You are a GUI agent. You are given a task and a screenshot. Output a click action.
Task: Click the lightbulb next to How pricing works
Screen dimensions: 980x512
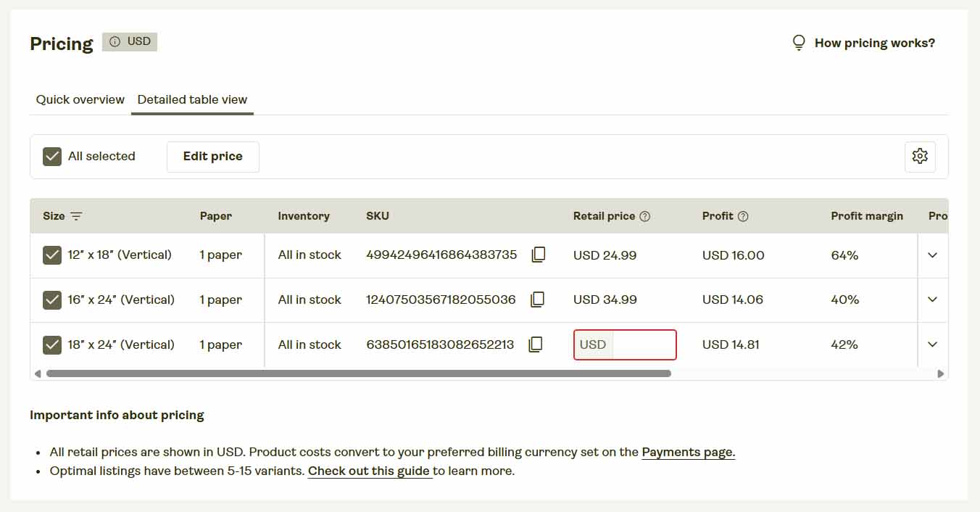[x=798, y=42]
